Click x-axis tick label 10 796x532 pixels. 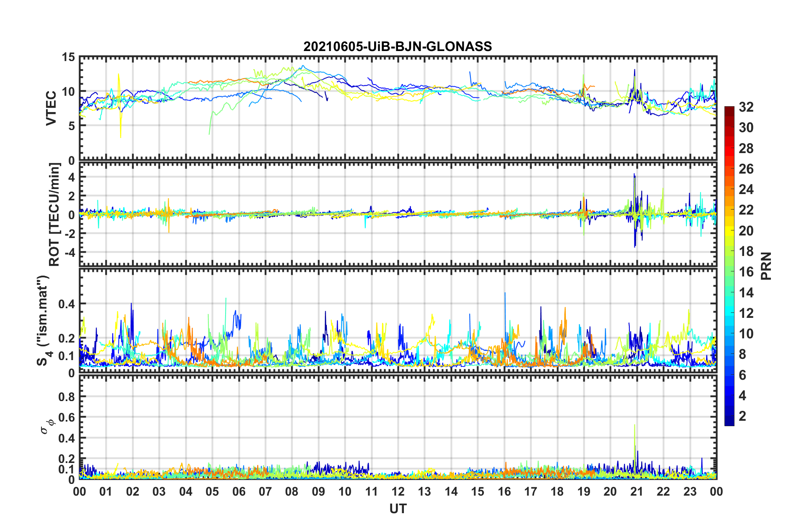click(x=345, y=491)
